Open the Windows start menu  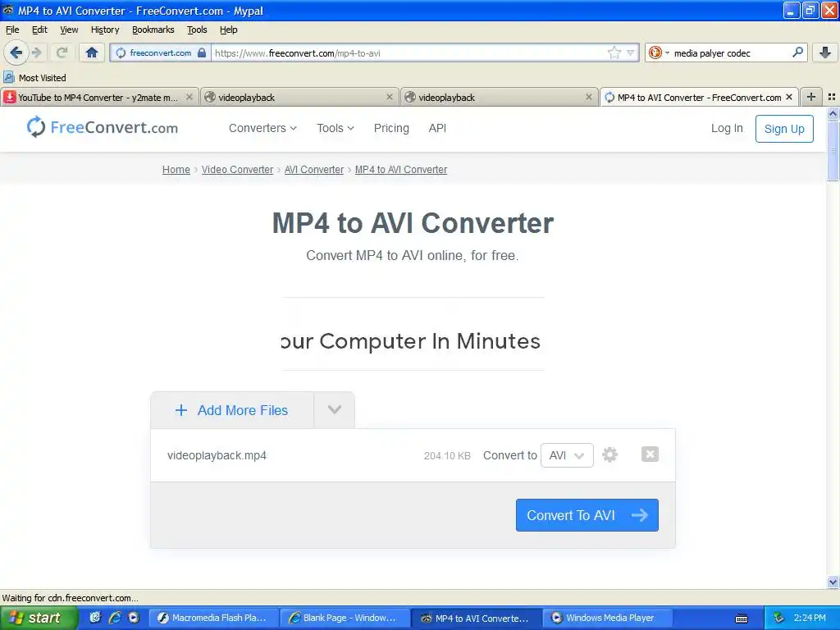click(39, 618)
